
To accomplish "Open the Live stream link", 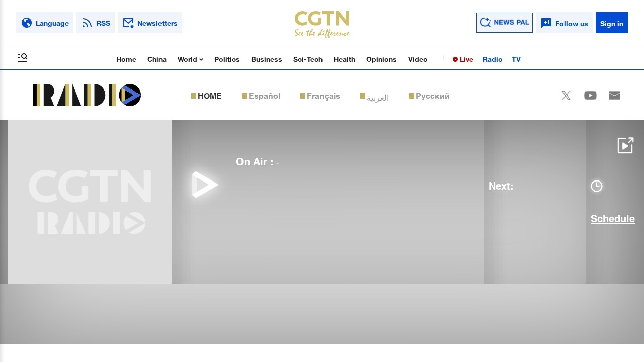I will pos(463,59).
